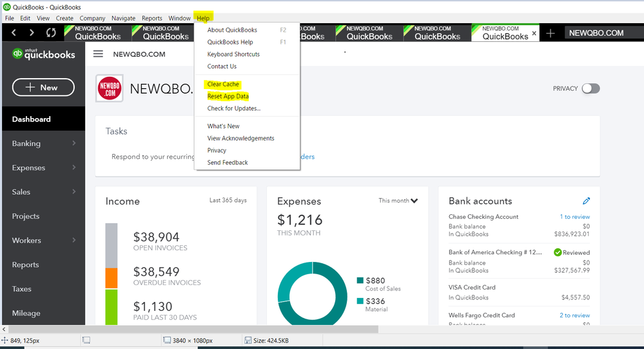Click the horizontal scrollbar thumb
The width and height of the screenshot is (644, 349).
(193, 329)
